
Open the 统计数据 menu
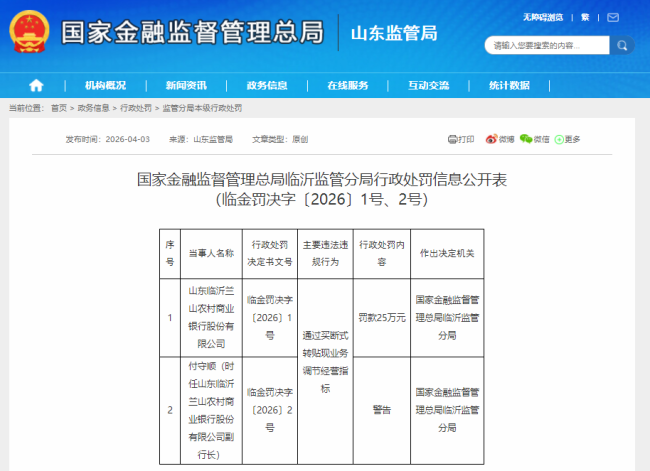[509, 85]
